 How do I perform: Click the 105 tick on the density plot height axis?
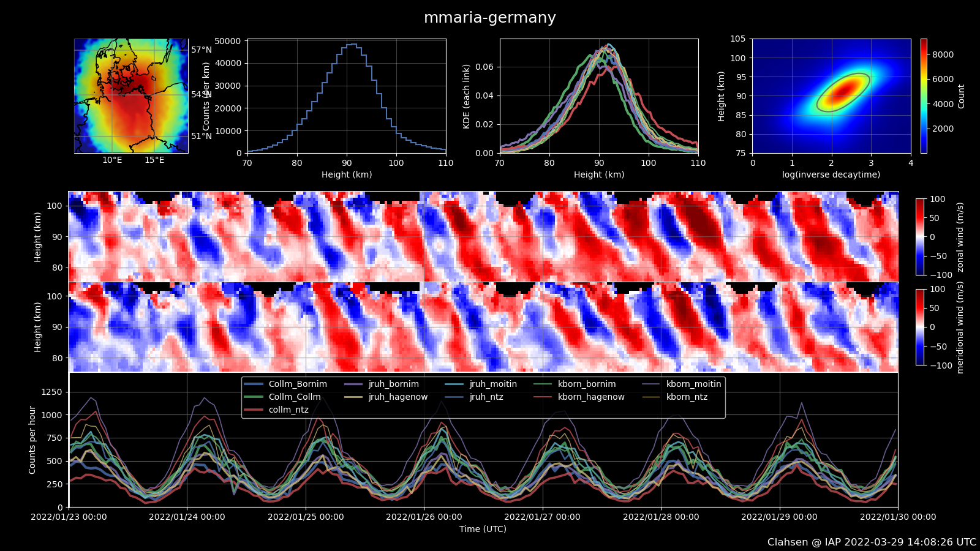tap(738, 39)
